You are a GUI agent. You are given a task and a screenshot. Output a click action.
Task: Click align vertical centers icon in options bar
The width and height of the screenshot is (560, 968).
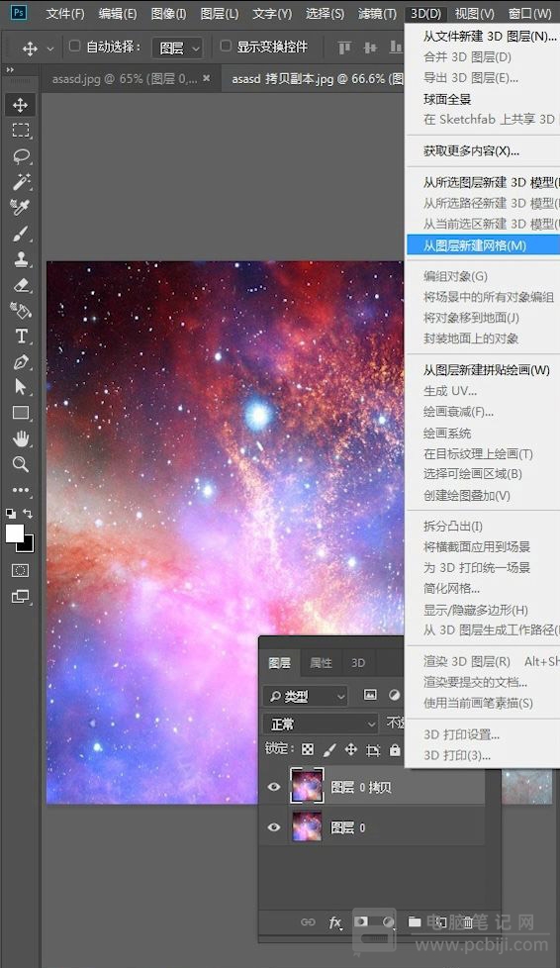click(x=370, y=48)
